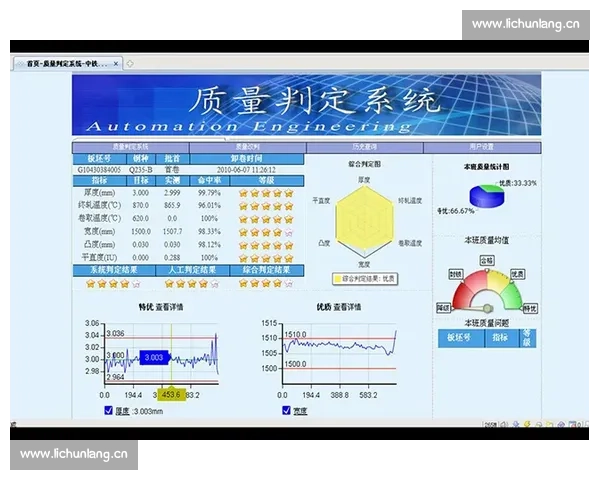The height and width of the screenshot is (480, 600).
Task: Click the 钢种 column header
Action: point(141,159)
